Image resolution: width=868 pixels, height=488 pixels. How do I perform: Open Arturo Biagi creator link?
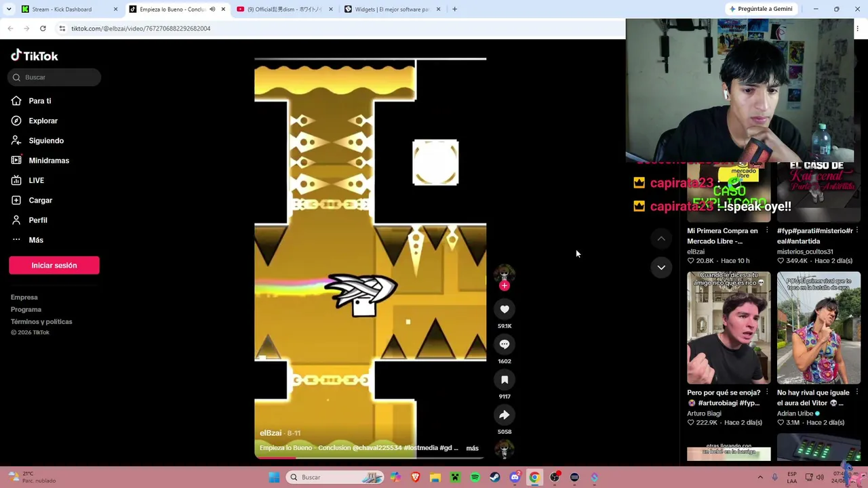(704, 413)
